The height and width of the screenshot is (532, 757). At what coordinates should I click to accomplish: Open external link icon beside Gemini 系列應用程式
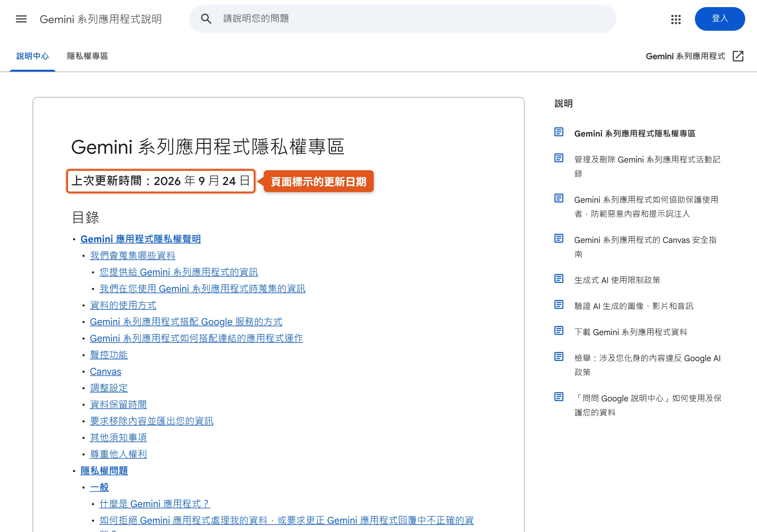point(738,56)
